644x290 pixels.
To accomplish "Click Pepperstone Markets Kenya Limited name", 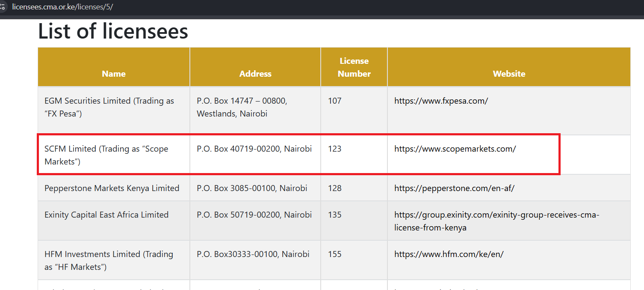I will click(x=112, y=188).
